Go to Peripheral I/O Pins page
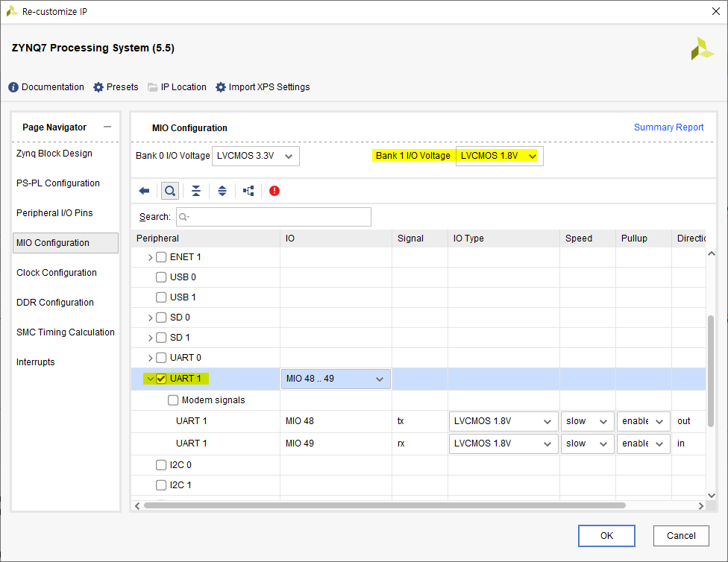This screenshot has height=562, width=728. point(54,213)
